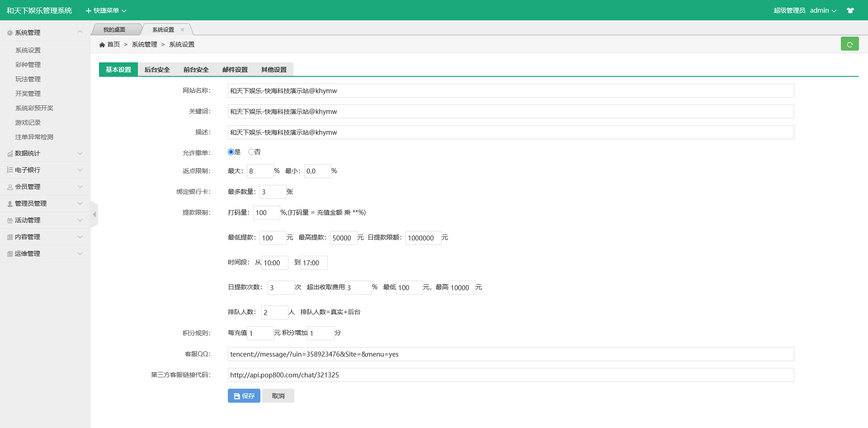Switch to the 邮件设置 tab
This screenshot has width=868, height=428.
coord(235,70)
